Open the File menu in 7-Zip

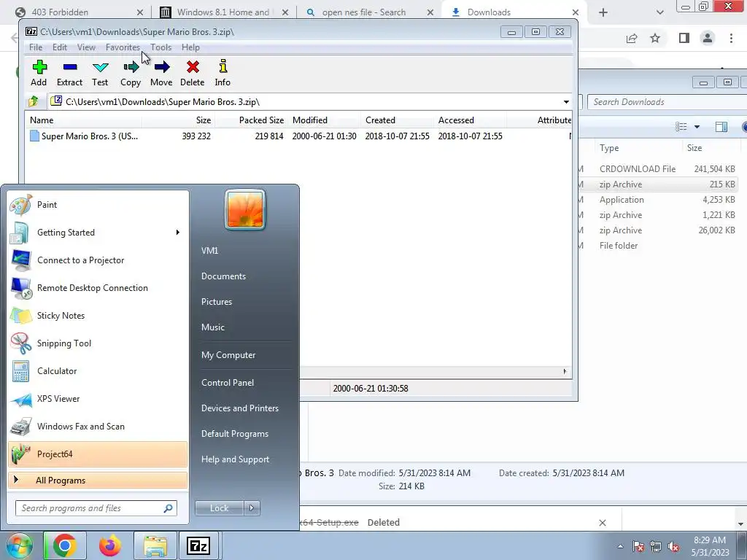36,47
